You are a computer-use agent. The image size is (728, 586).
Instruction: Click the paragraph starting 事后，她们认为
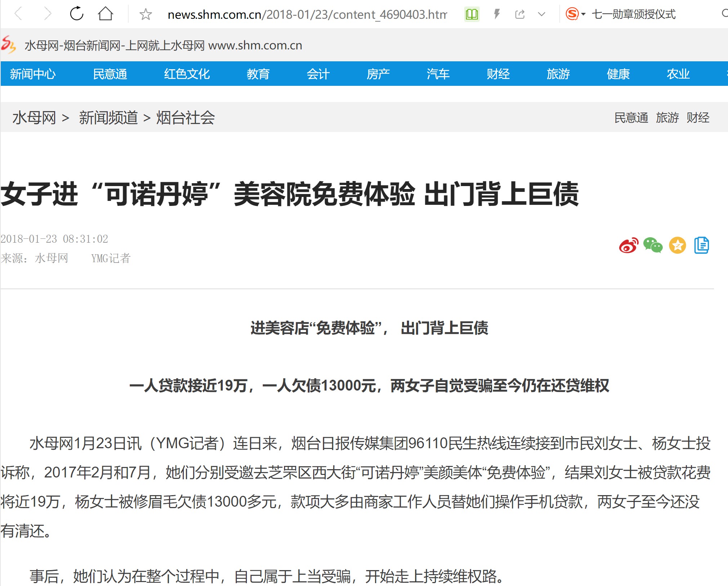[267, 576]
